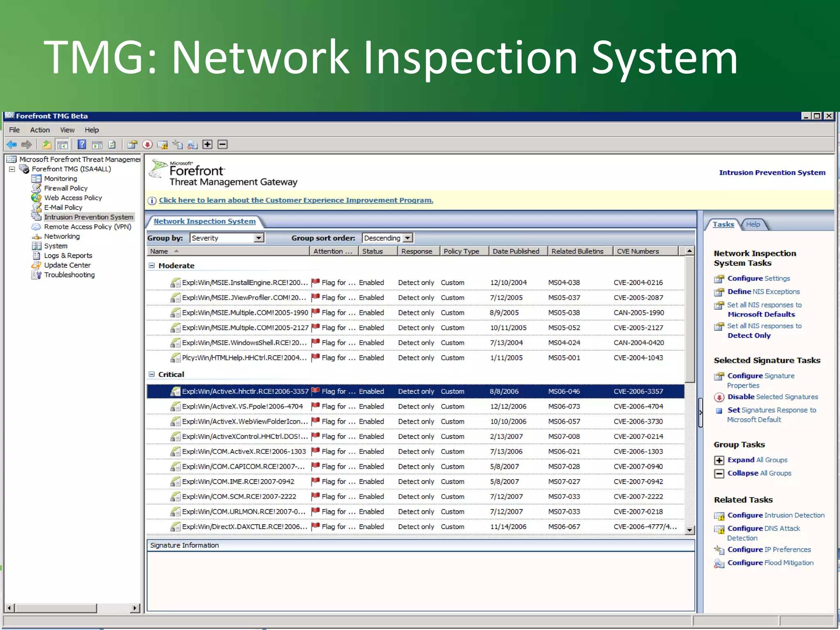This screenshot has height=630, width=840.
Task: Open the Customer Experience Improvement Program link
Action: pyautogui.click(x=296, y=200)
